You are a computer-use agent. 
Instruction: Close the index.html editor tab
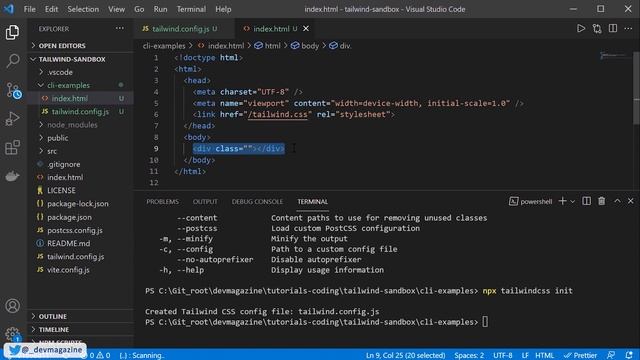coord(306,29)
